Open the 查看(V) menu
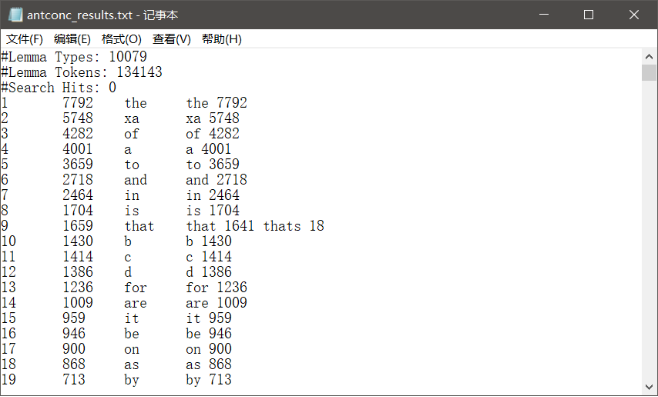Viewport: 658px width, 397px height. [171, 39]
